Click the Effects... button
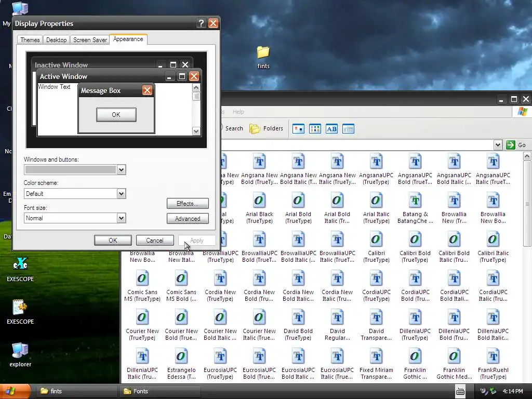 [188, 204]
